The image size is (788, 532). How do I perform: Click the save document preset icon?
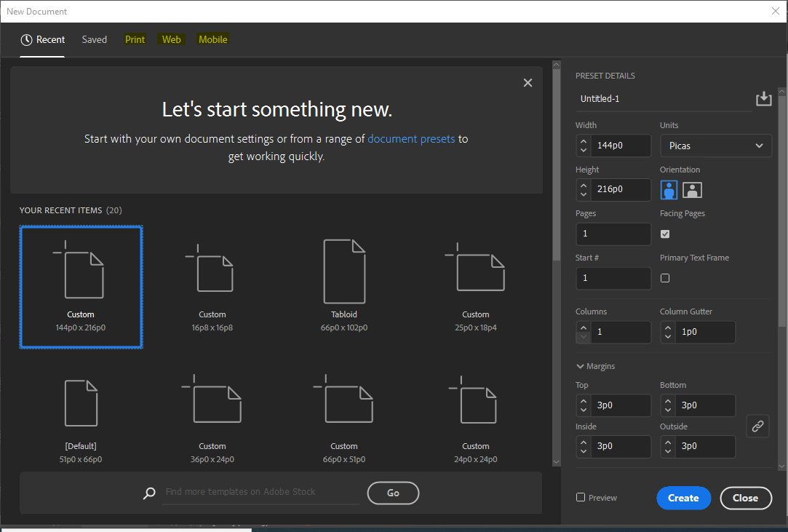point(763,99)
